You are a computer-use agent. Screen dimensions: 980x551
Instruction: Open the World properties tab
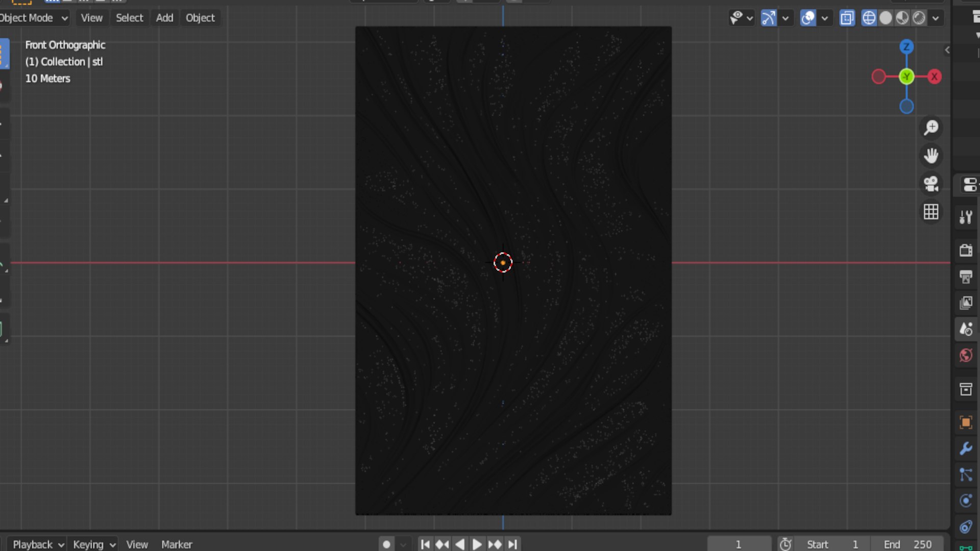[966, 355]
